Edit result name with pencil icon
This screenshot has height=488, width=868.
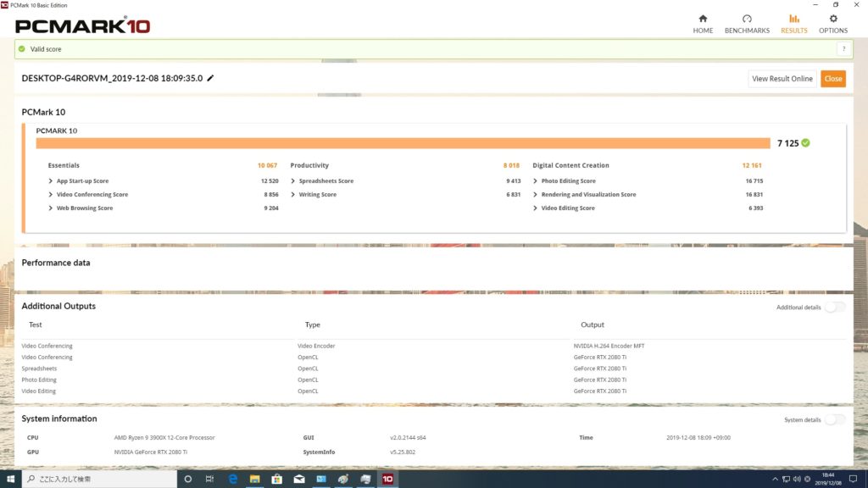pyautogui.click(x=210, y=78)
